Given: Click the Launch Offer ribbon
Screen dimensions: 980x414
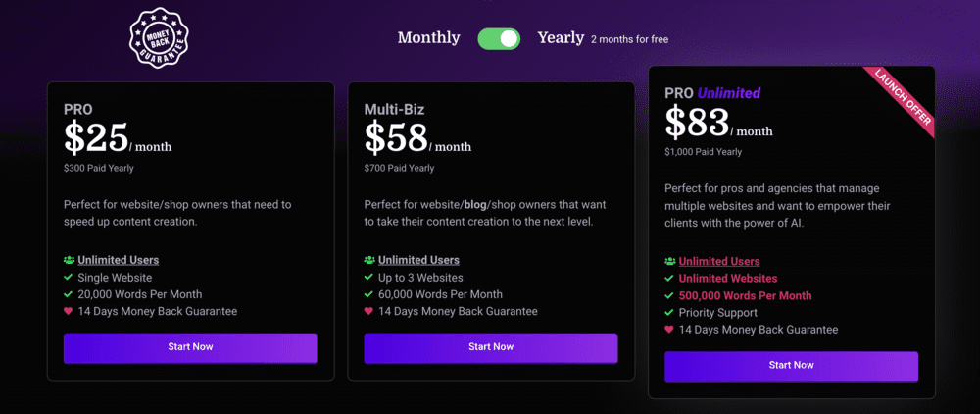Looking at the screenshot, I should tap(904, 99).
